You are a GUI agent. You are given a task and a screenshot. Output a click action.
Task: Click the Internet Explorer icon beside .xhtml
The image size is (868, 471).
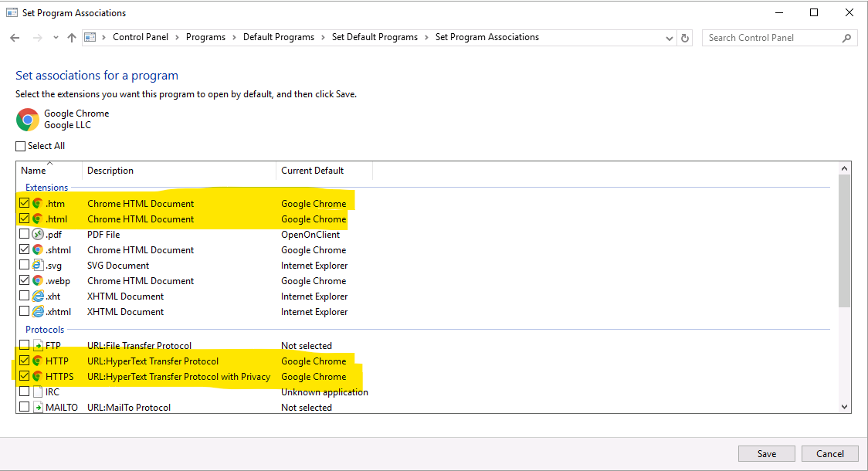[x=38, y=312]
